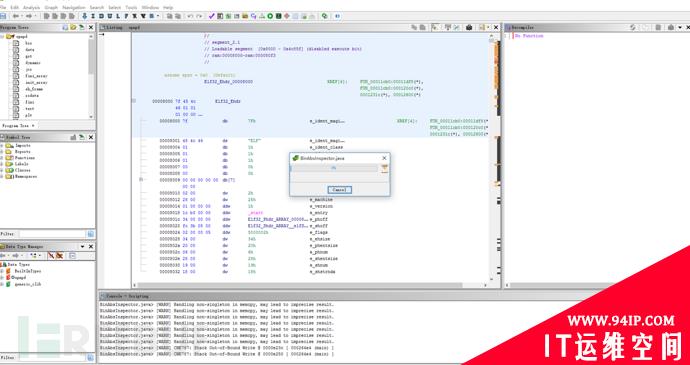Click the Undo arrow in the toolbar

(x=190, y=16)
